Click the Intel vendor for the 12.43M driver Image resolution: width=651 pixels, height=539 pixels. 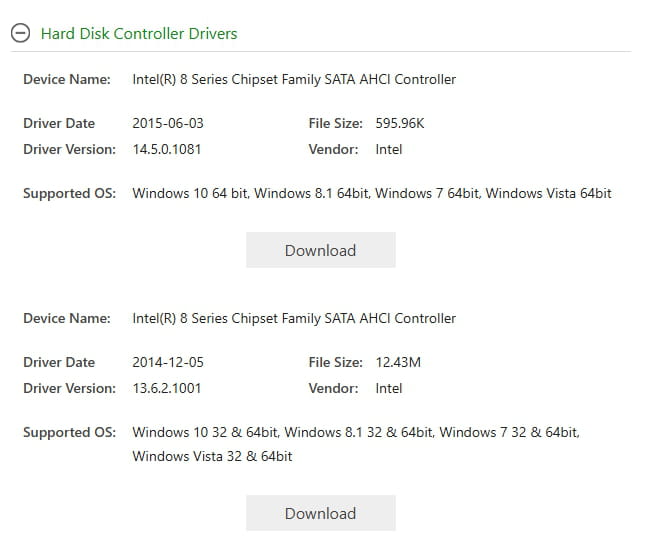tap(389, 388)
